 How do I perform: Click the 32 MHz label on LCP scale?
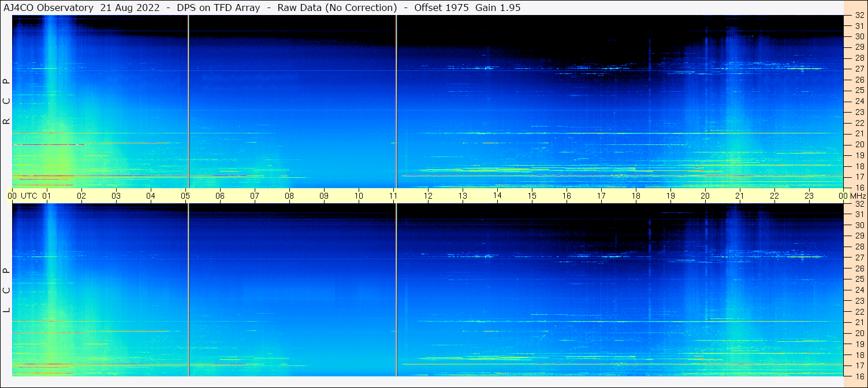(x=859, y=204)
